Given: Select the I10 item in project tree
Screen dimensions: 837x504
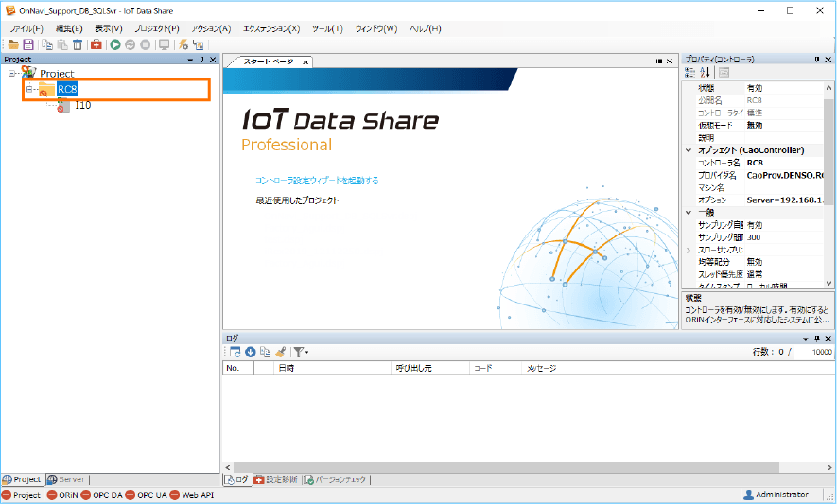Looking at the screenshot, I should point(83,106).
